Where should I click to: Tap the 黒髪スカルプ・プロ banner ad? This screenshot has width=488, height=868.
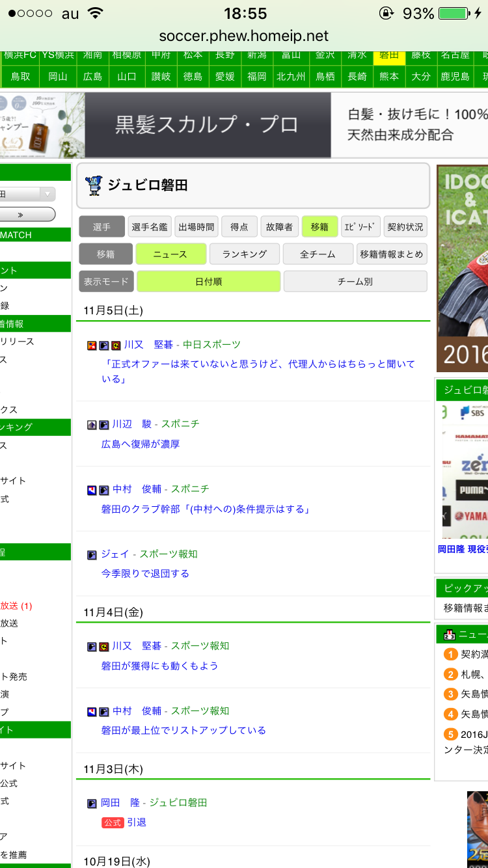[x=207, y=125]
